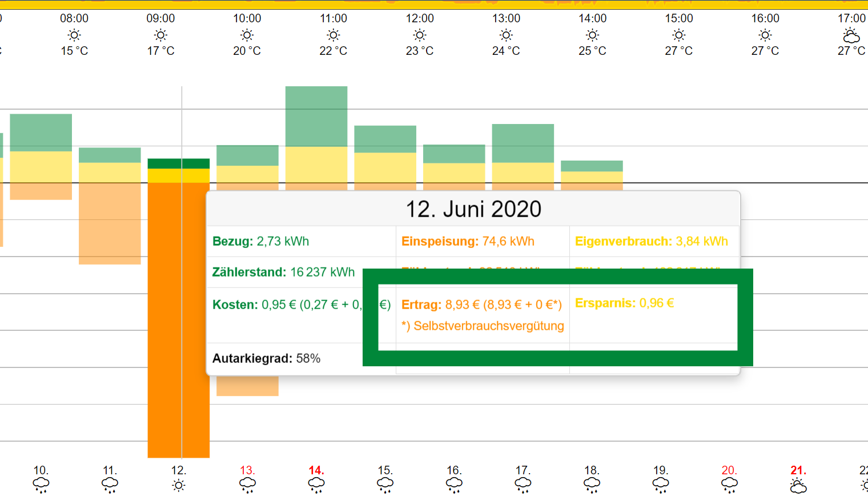Click the sun icon under 08:00

pyautogui.click(x=74, y=35)
